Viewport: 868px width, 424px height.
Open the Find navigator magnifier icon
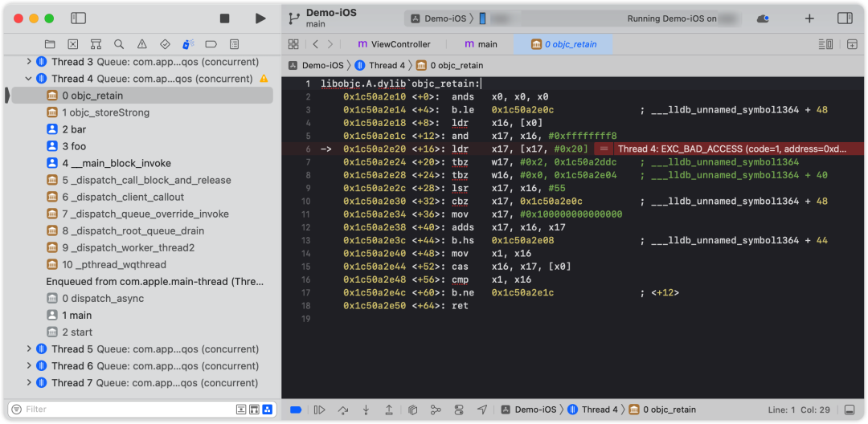(118, 44)
